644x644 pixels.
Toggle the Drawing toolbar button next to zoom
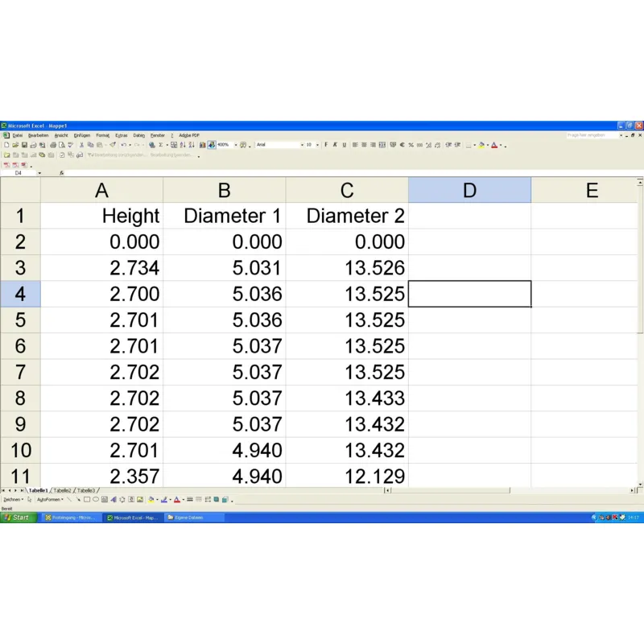(212, 145)
